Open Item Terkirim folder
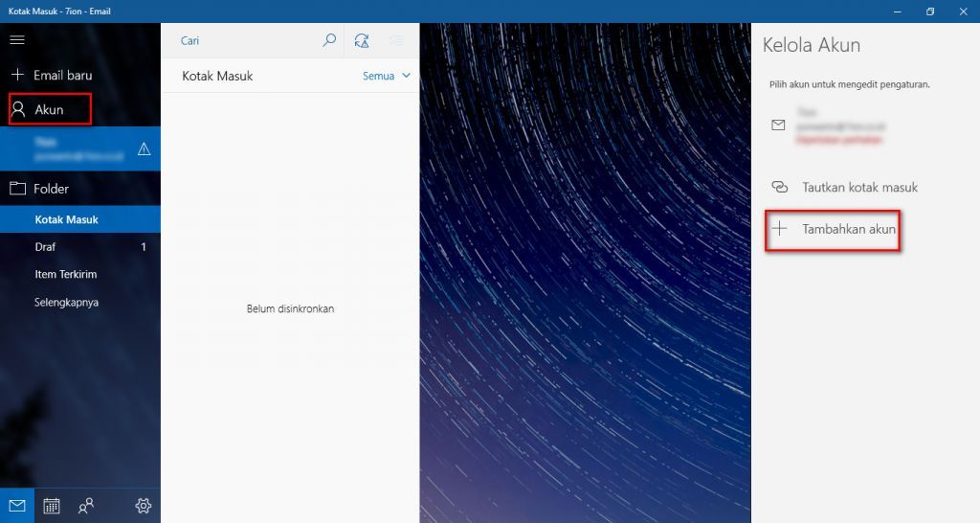980x523 pixels. tap(65, 274)
